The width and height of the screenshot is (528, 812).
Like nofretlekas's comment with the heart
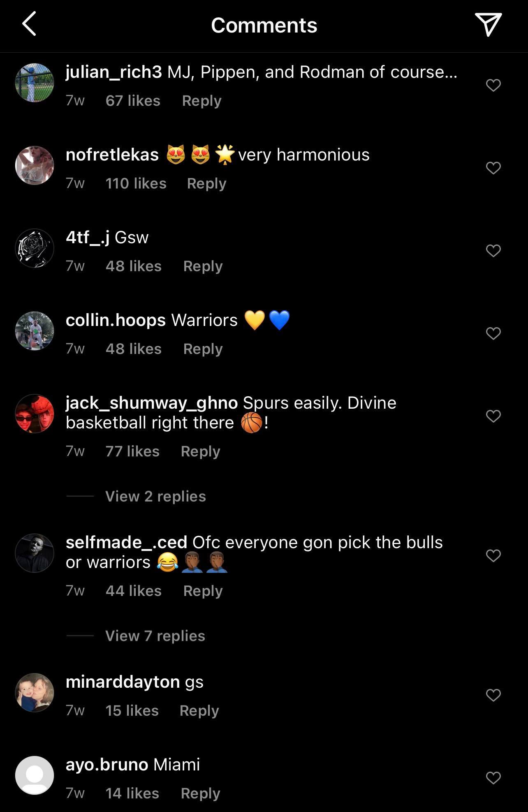[x=493, y=168]
